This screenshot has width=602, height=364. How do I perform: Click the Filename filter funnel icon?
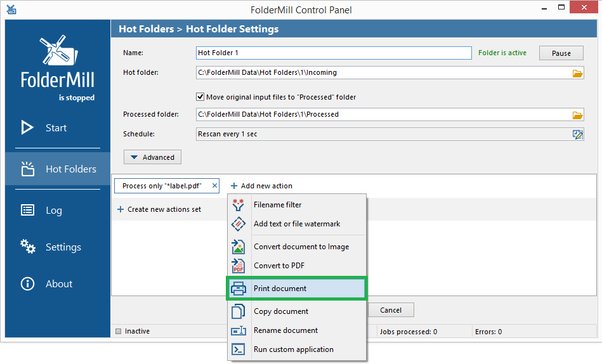tap(238, 205)
